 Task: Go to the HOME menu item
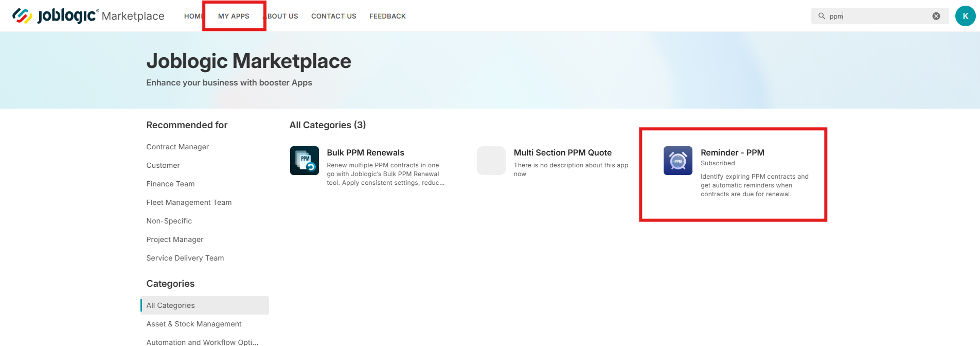pos(194,16)
